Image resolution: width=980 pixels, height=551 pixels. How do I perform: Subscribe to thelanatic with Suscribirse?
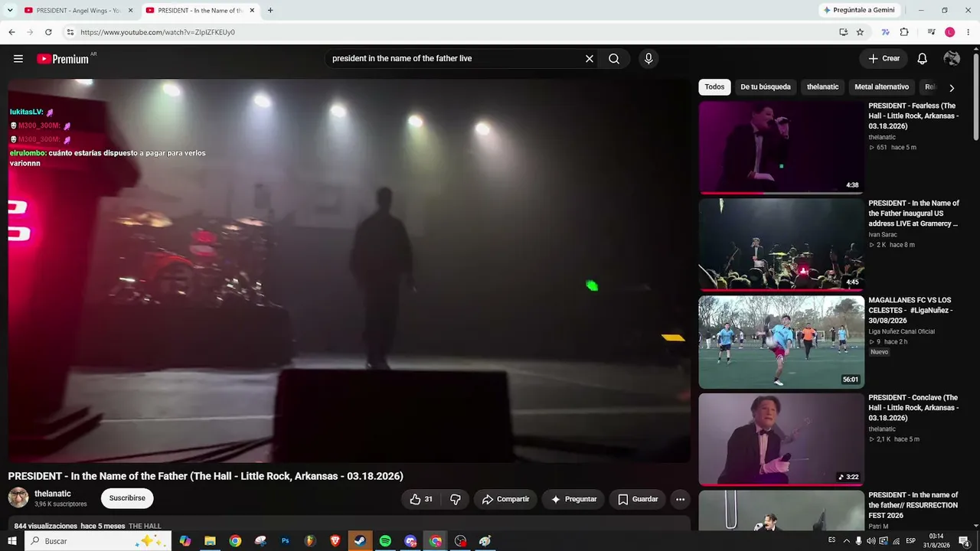tap(127, 498)
